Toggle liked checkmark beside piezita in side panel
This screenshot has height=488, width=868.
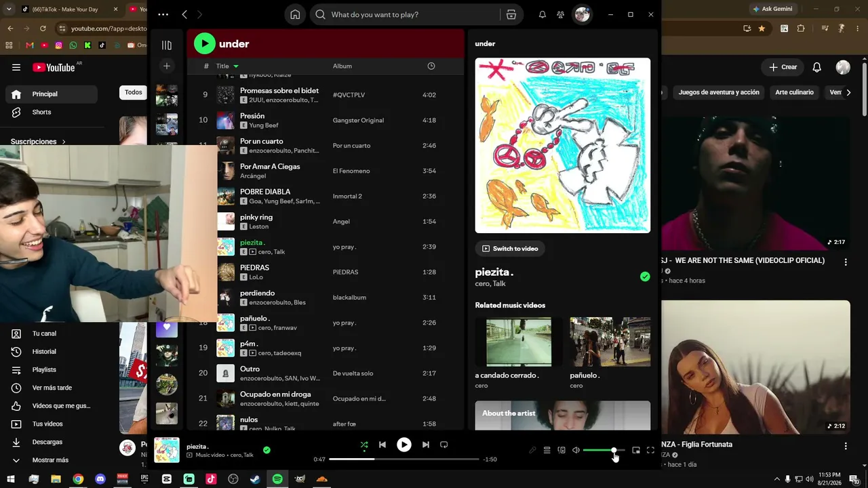(x=645, y=277)
